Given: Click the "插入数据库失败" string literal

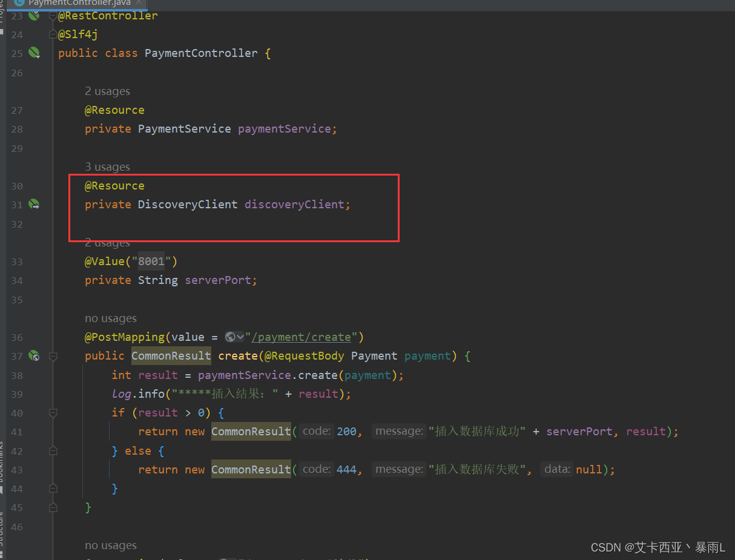Looking at the screenshot, I should [477, 470].
